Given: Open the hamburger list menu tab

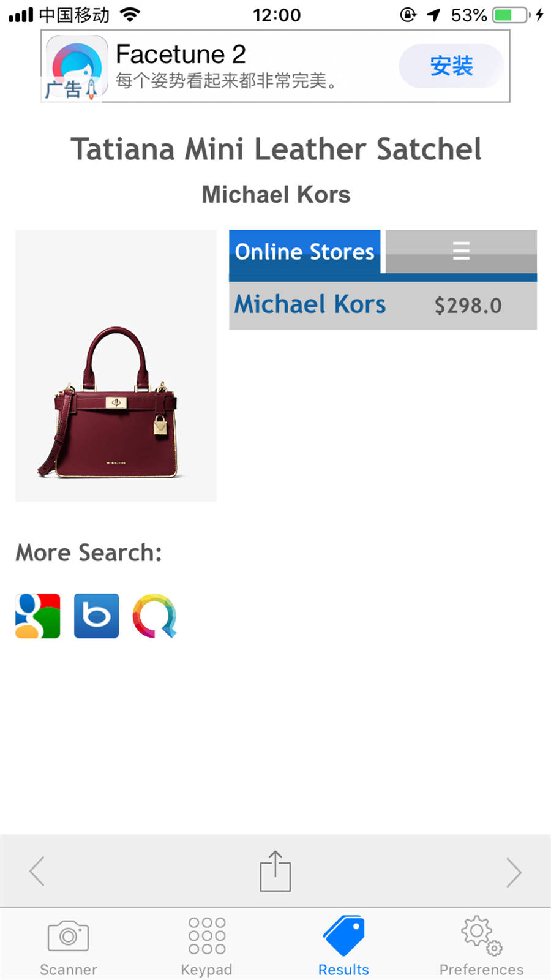Looking at the screenshot, I should (x=461, y=251).
